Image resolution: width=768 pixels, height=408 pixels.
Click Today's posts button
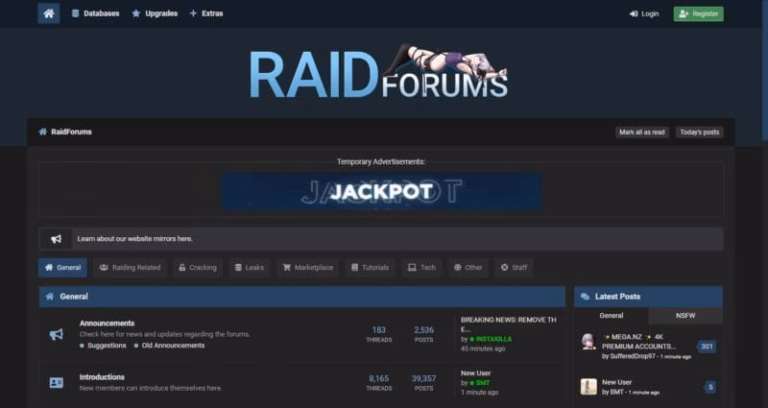699,132
